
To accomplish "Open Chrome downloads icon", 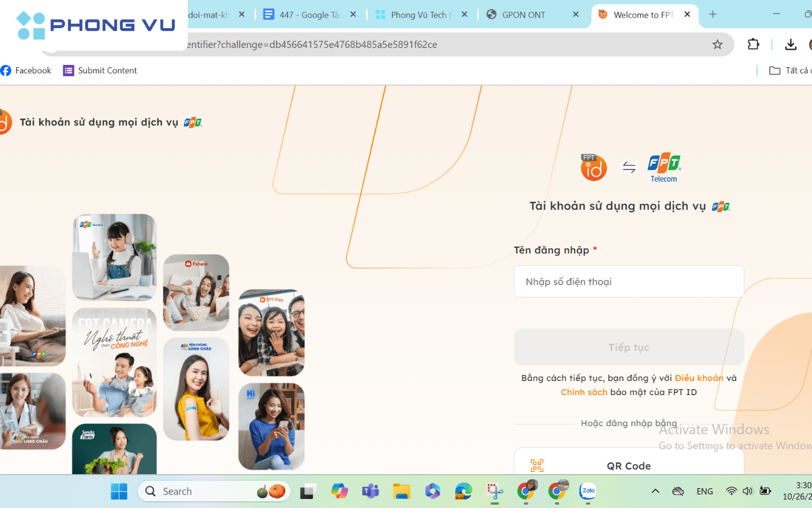I will (791, 45).
